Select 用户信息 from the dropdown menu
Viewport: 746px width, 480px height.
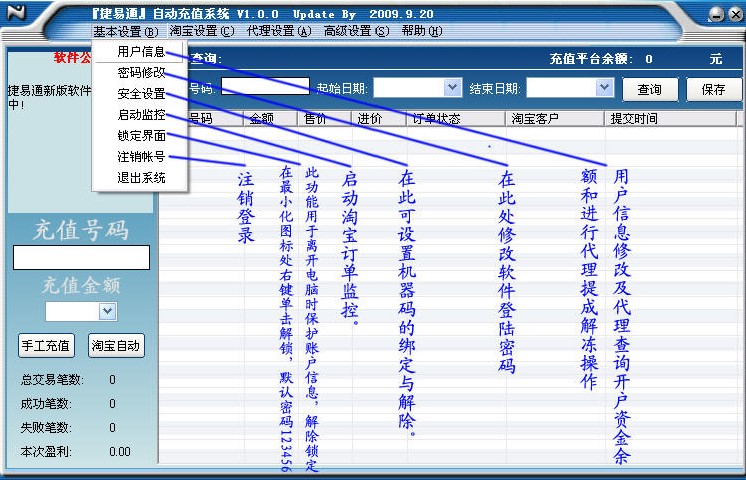[x=141, y=51]
